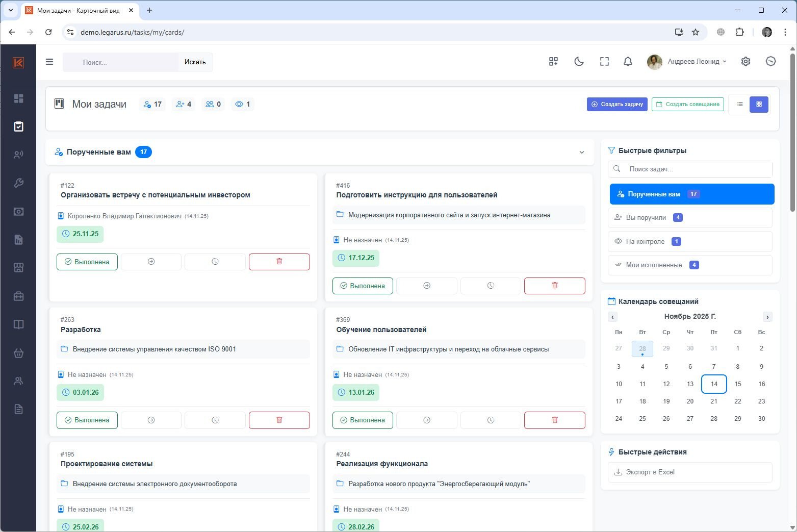797x532 pixels.
Task: Open the notifications bell
Action: pyautogui.click(x=628, y=62)
